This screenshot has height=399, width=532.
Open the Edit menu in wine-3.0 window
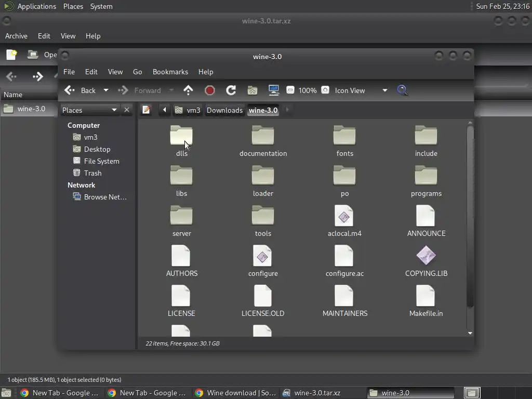[91, 72]
